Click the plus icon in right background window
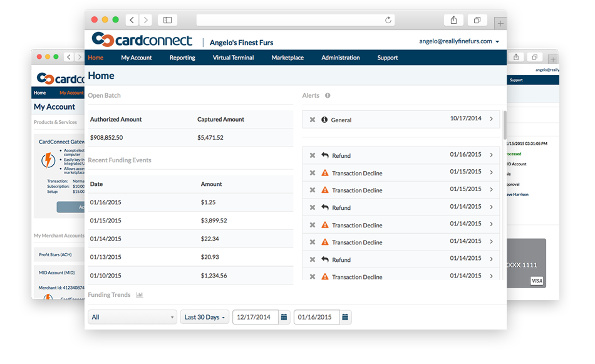The height and width of the screenshot is (364, 595). (553, 60)
